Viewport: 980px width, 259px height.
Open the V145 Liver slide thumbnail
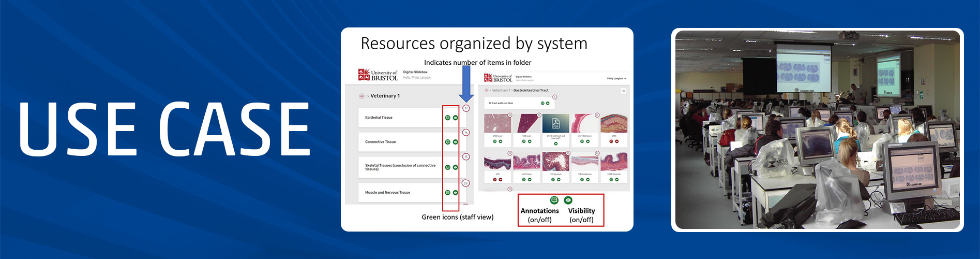tap(497, 124)
